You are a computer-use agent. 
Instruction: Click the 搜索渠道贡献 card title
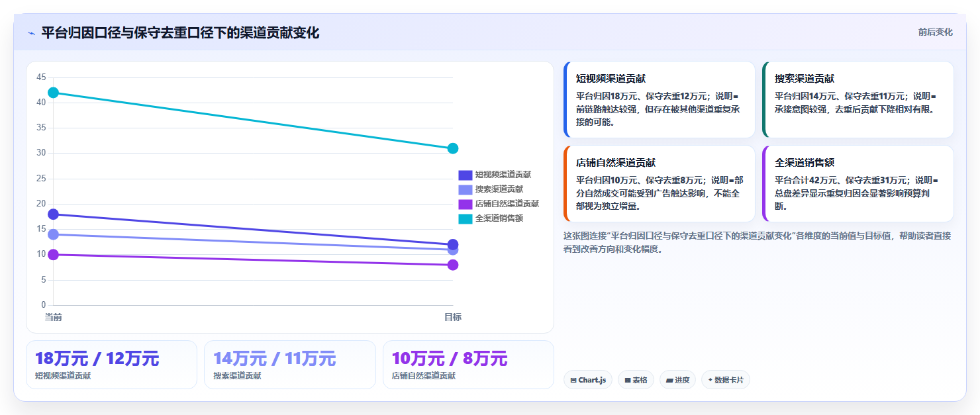[x=805, y=78]
